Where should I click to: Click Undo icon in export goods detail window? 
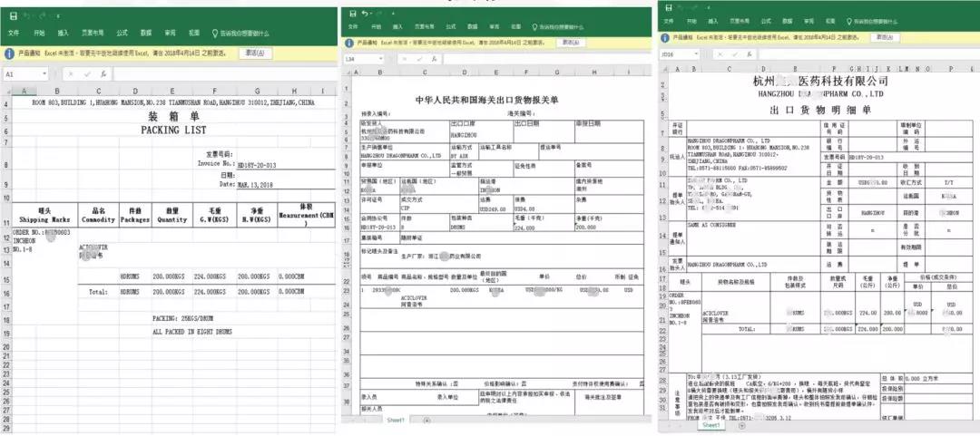point(681,8)
